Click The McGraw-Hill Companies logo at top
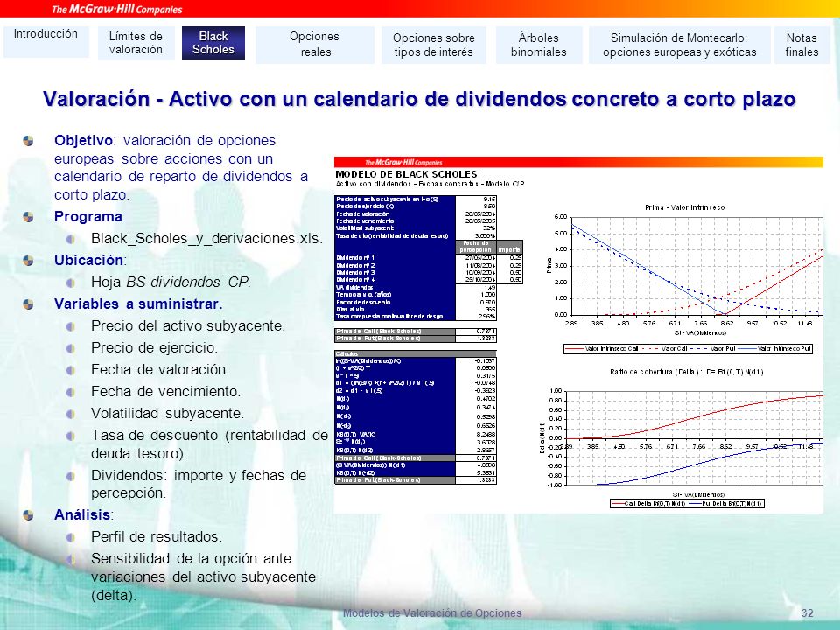This screenshot has width=840, height=630. tap(116, 9)
